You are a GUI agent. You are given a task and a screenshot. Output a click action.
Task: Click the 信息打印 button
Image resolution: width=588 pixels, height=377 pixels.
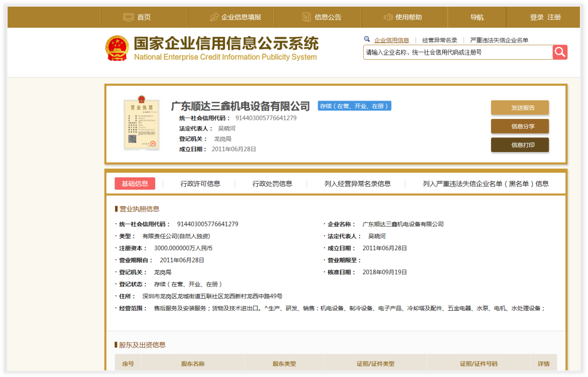click(520, 145)
